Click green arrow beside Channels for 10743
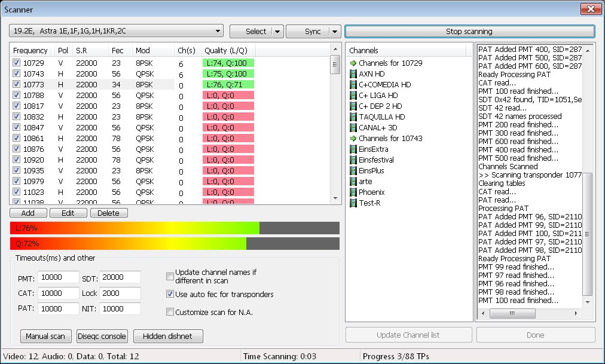The width and height of the screenshot is (605, 364). (x=353, y=139)
